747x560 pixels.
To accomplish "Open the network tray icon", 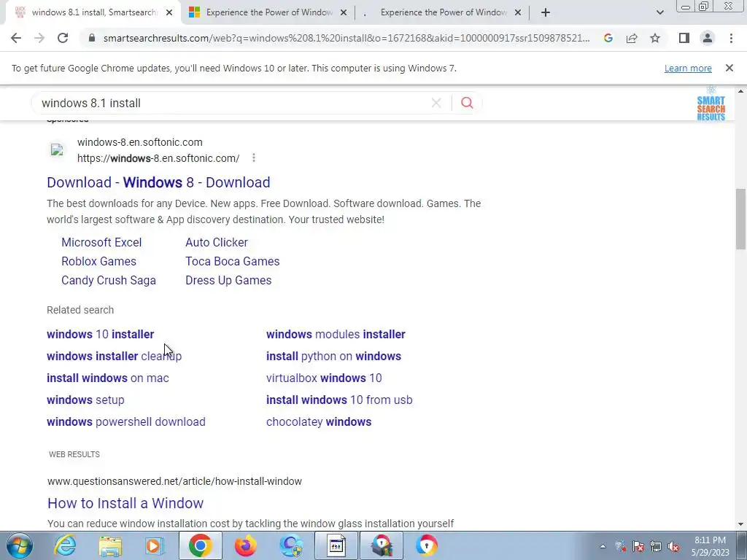I will pos(656,546).
